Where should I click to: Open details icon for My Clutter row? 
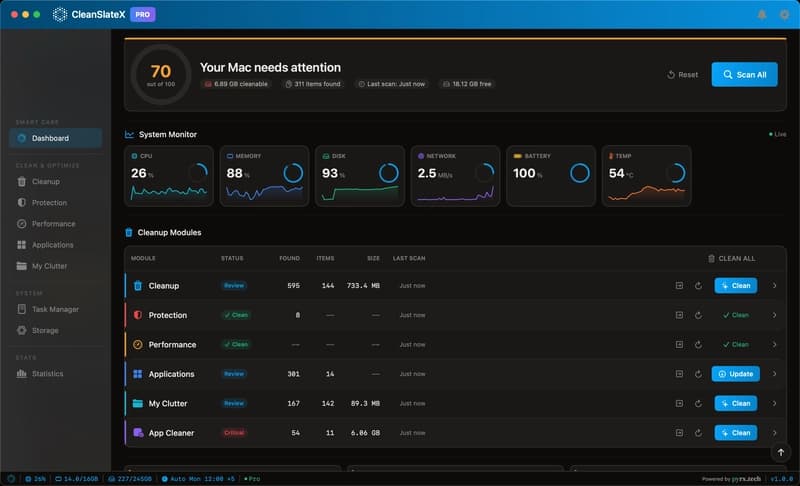(x=679, y=403)
